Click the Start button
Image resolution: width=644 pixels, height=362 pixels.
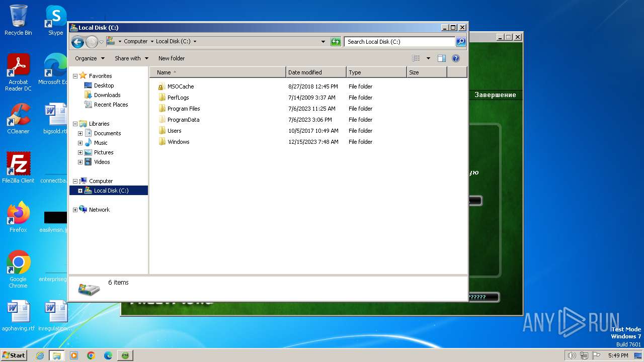point(14,355)
